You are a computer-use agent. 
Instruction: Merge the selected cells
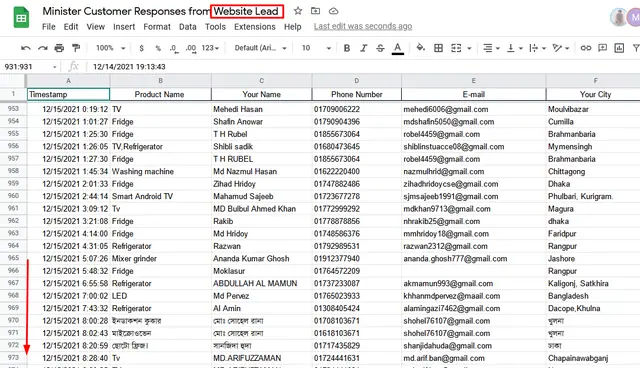click(456, 48)
